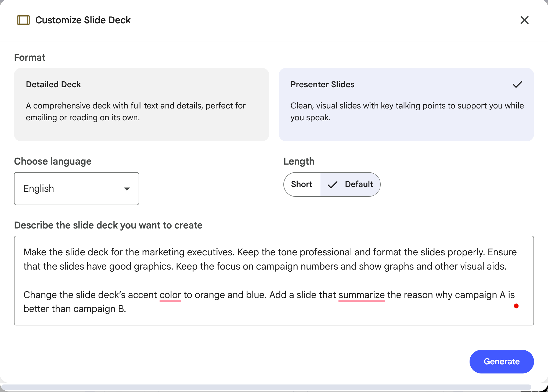Set length to Default
Screen dimensions: 548x392
pos(359,184)
